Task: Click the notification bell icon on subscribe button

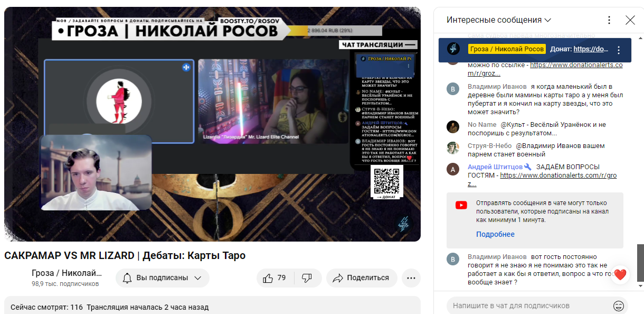Action: coord(127,278)
